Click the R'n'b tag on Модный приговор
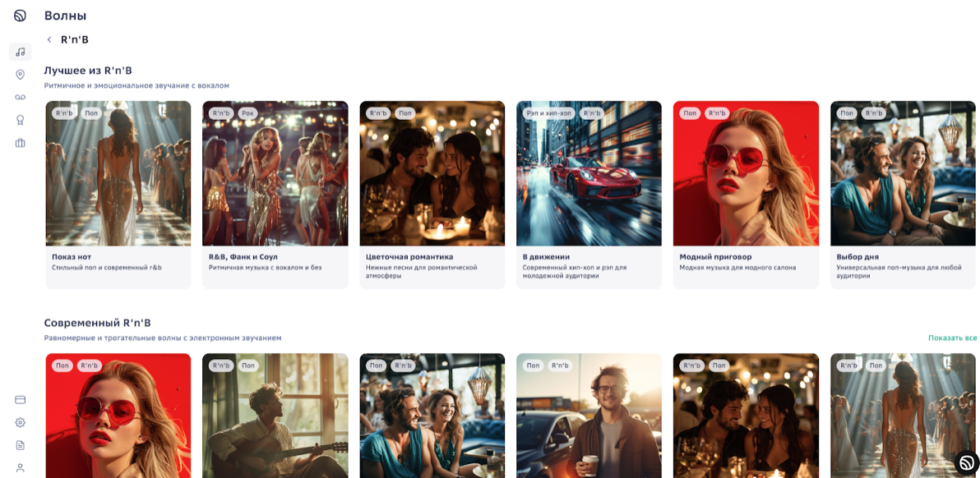This screenshot has height=478, width=980. click(717, 113)
